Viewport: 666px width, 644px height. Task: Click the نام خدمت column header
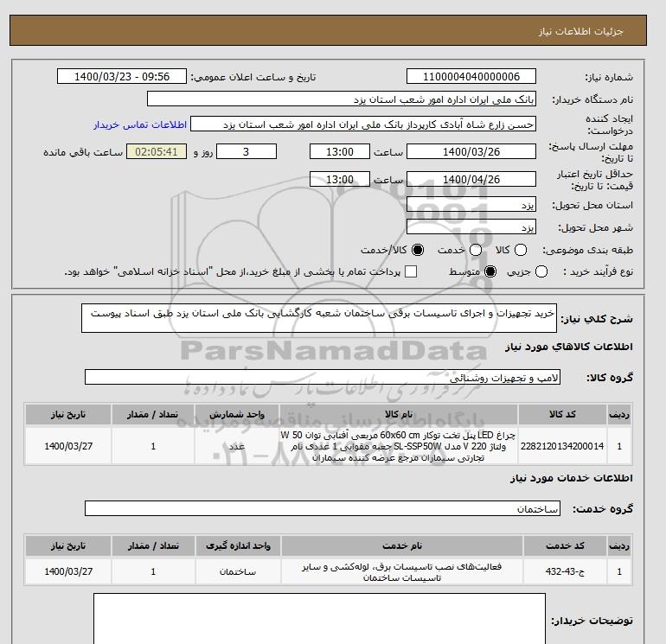click(x=402, y=546)
